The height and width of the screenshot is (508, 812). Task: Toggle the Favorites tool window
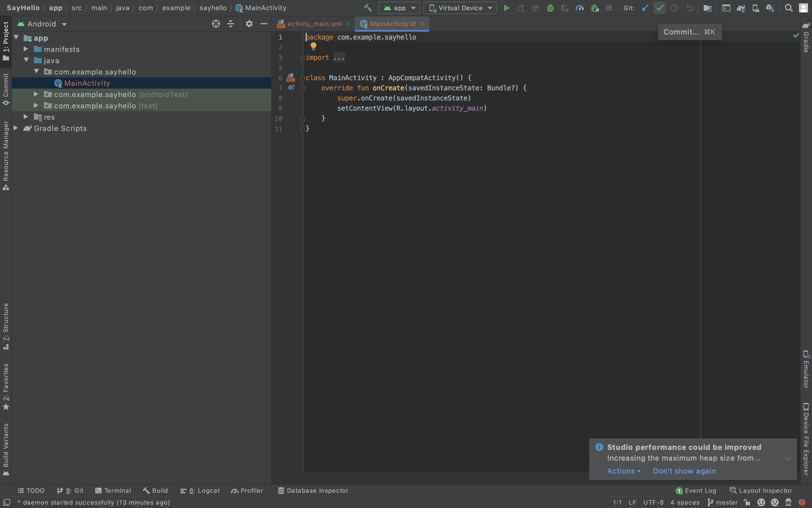[6, 387]
